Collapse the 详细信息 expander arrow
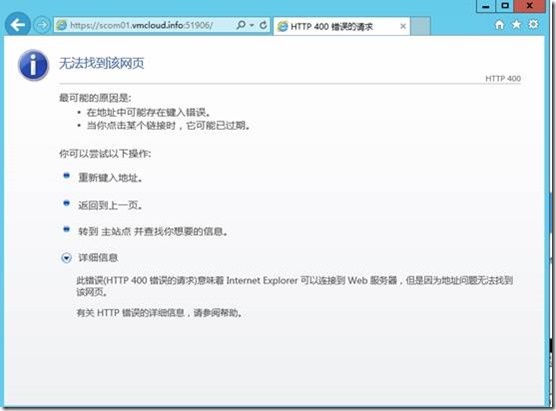 (66, 258)
